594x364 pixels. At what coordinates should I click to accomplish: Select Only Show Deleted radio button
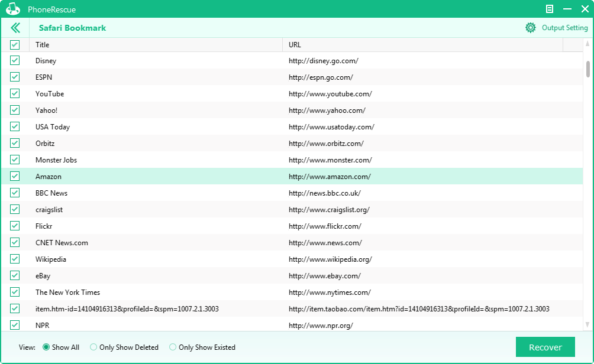[x=93, y=347]
